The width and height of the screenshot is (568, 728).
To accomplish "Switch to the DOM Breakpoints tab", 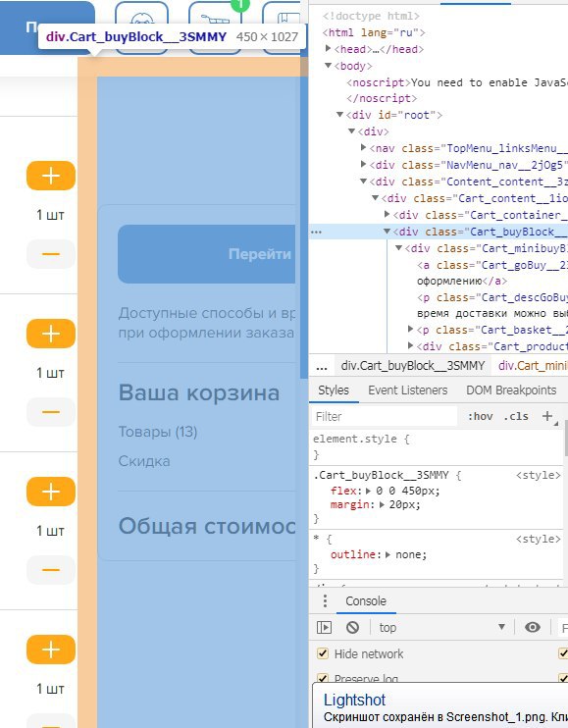I will click(511, 390).
